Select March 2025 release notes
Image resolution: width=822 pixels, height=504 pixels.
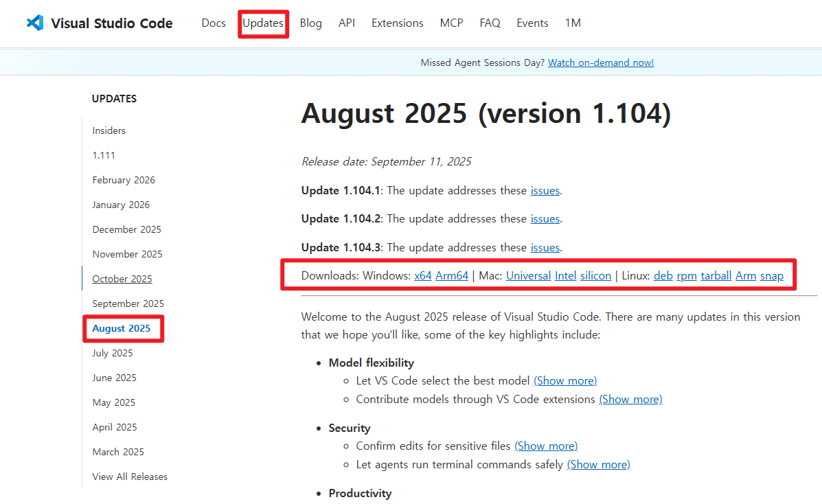(118, 452)
